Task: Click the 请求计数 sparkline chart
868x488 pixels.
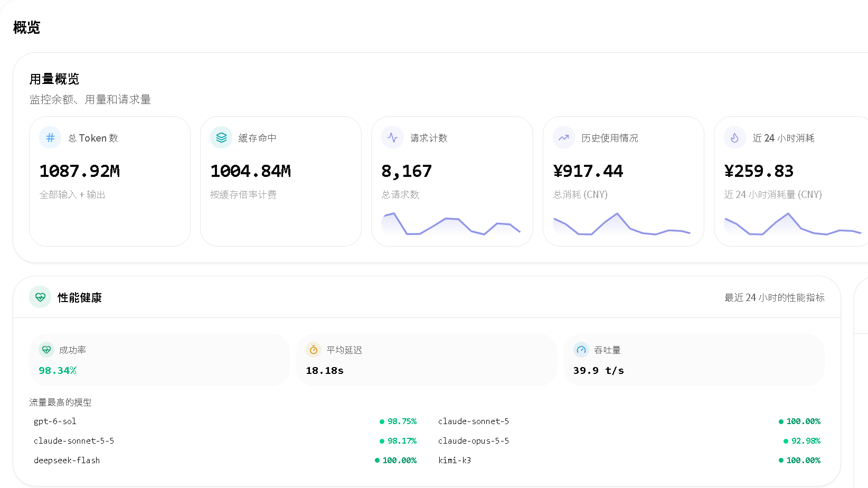Action: pyautogui.click(x=452, y=223)
